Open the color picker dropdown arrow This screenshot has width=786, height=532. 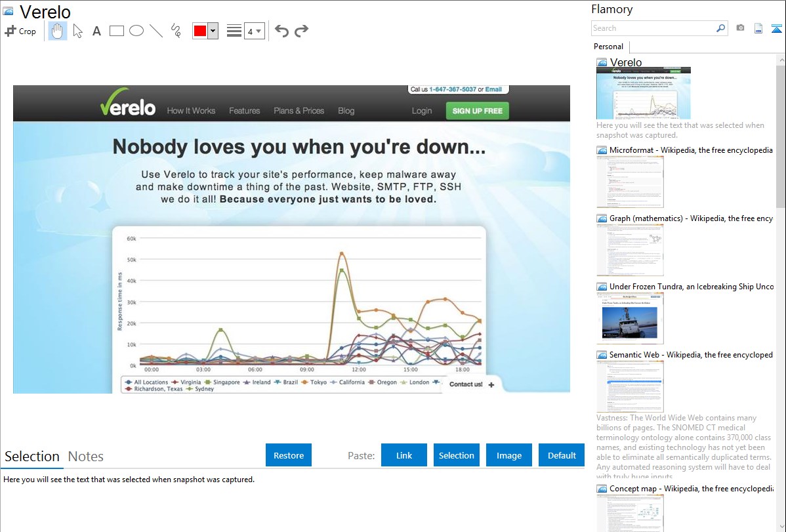pos(213,31)
